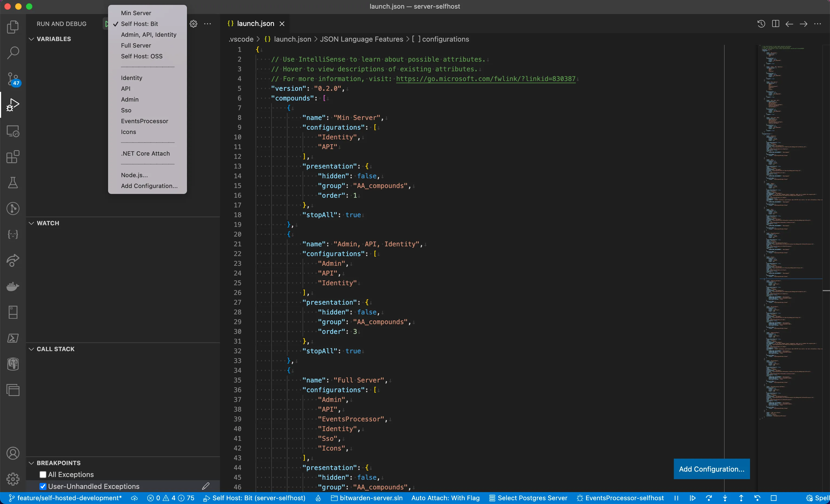Screen dimensions: 830x504
Task: Open the Docker whale view in the sidebar
Action: [13, 287]
